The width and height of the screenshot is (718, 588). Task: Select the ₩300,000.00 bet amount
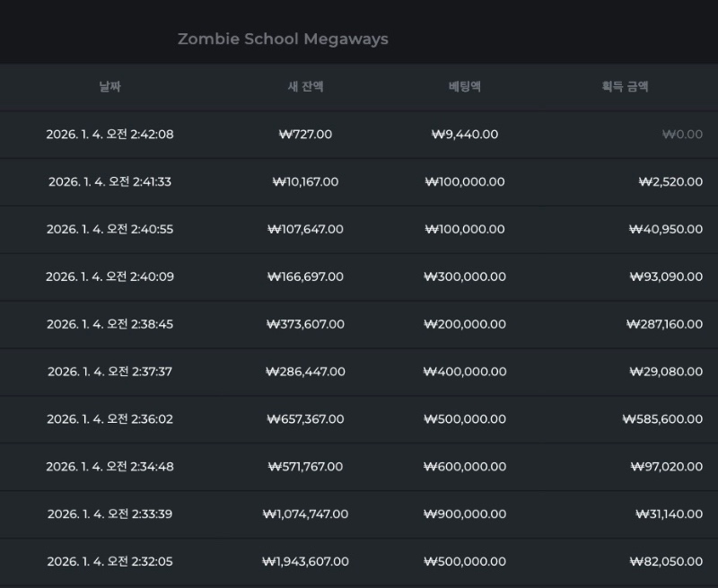pyautogui.click(x=465, y=277)
